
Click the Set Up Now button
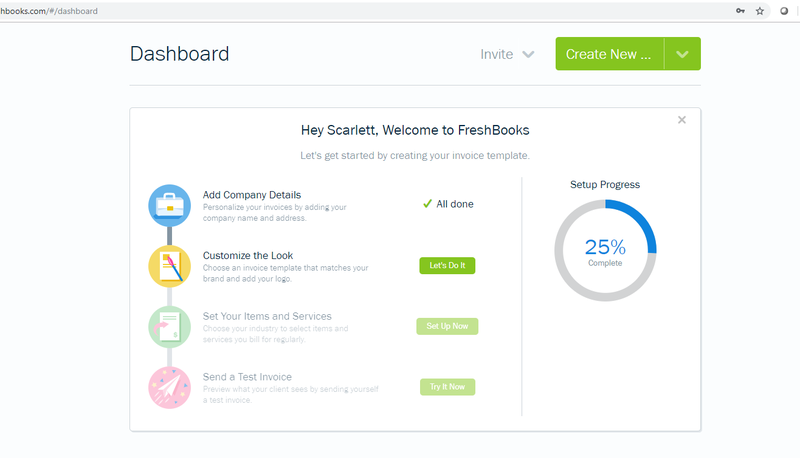pyautogui.click(x=447, y=326)
